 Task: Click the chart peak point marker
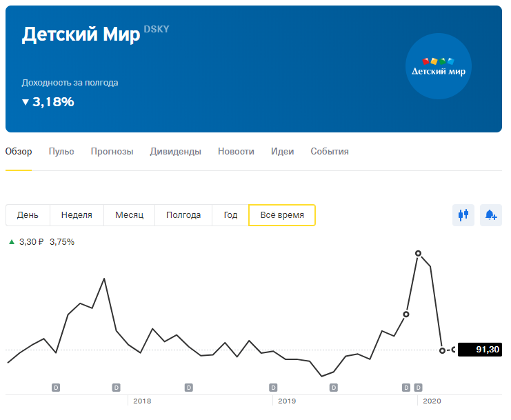pyautogui.click(x=418, y=253)
